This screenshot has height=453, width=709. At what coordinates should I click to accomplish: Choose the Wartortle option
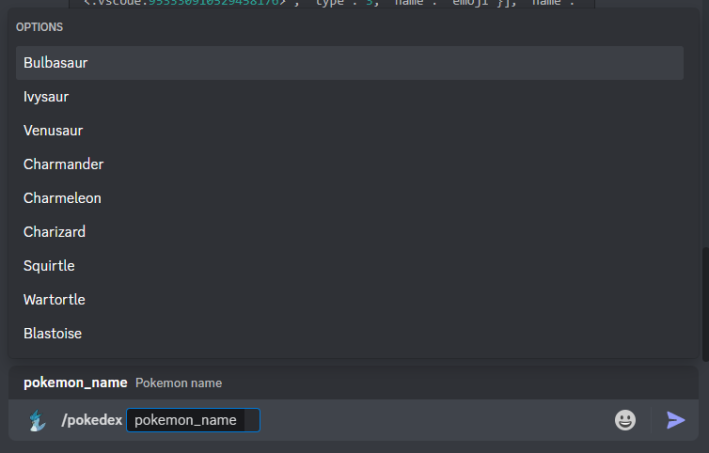tap(350, 300)
